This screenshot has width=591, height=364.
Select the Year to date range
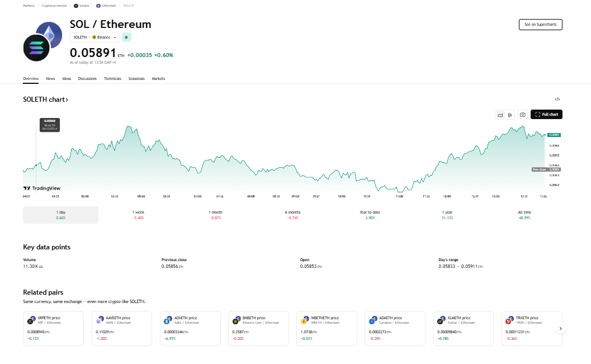370,215
